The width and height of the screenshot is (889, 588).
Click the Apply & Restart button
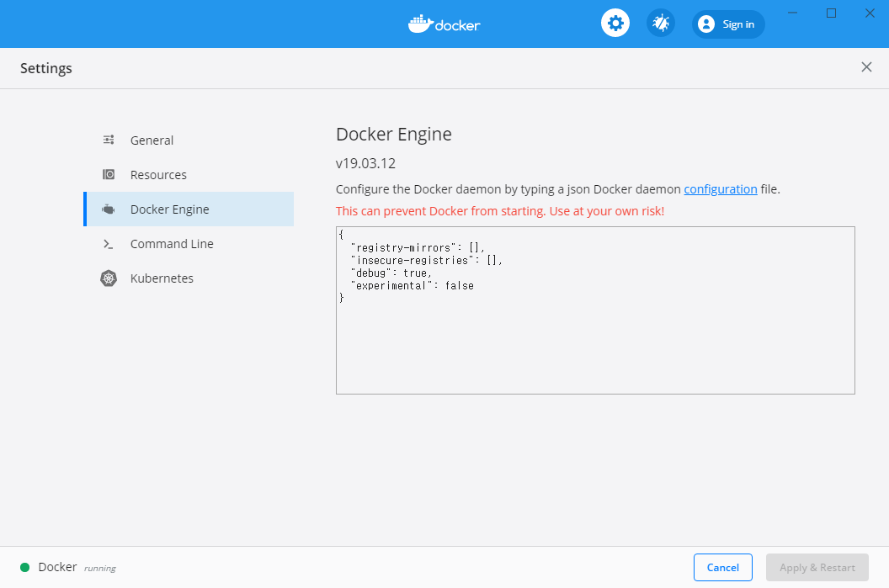pyautogui.click(x=817, y=567)
